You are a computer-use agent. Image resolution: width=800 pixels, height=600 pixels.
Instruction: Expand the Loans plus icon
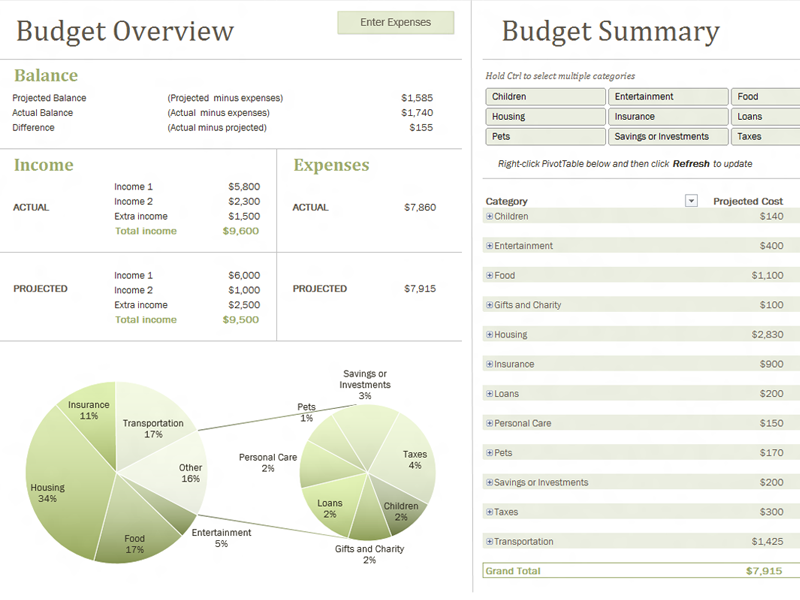coord(489,394)
